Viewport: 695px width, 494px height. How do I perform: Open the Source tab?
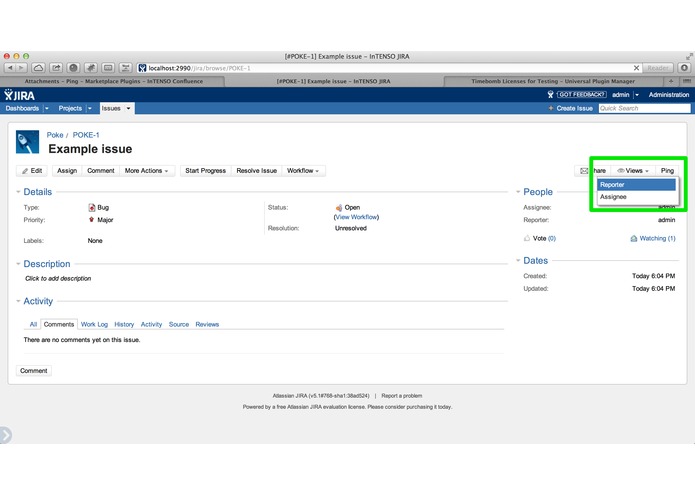click(179, 324)
